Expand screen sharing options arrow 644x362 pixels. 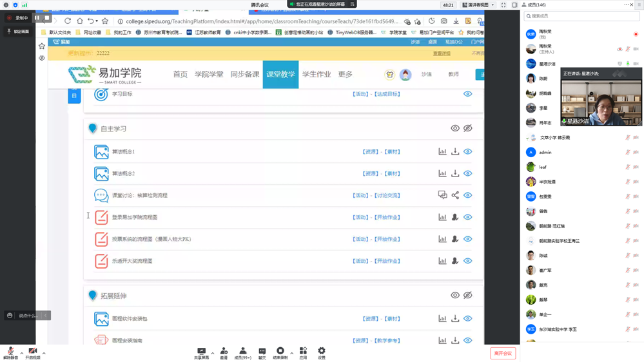[212, 353]
